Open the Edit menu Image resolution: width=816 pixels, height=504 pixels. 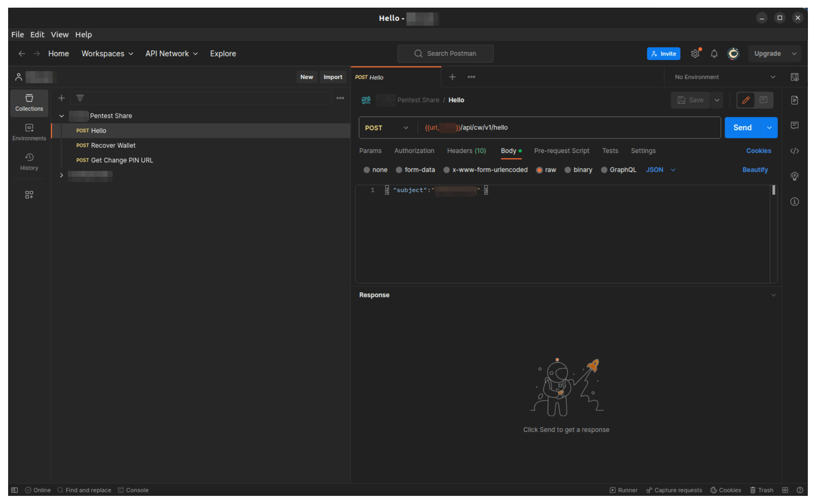pos(37,34)
